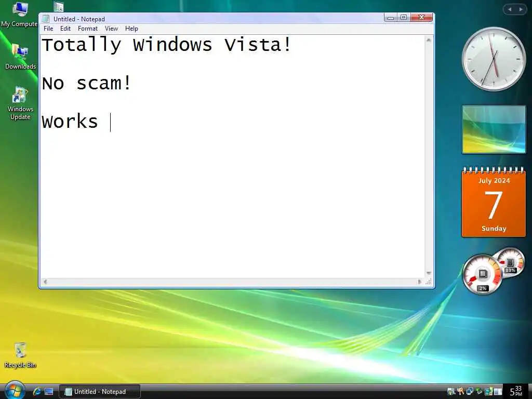
Task: Open the Format menu in Notepad
Action: point(87,29)
